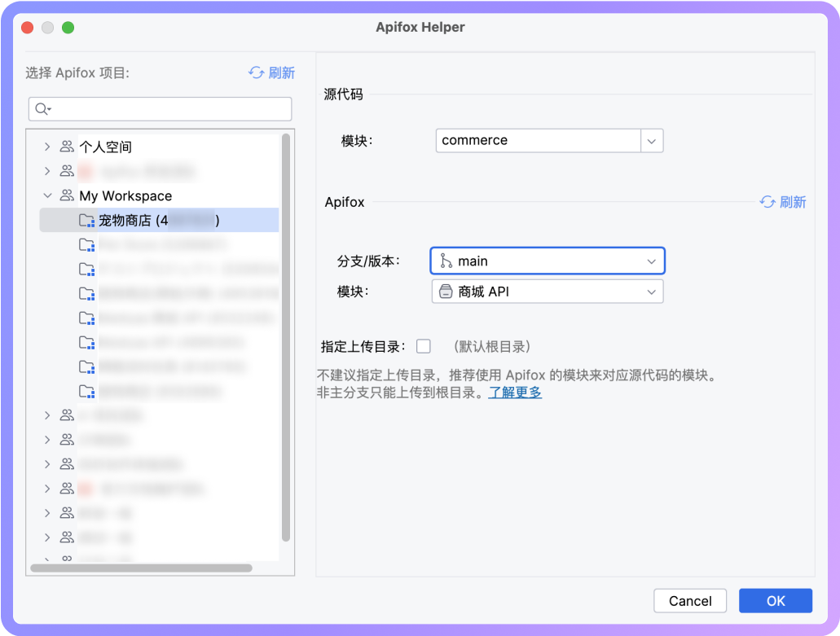Click the 分支/版本 label

(x=368, y=261)
